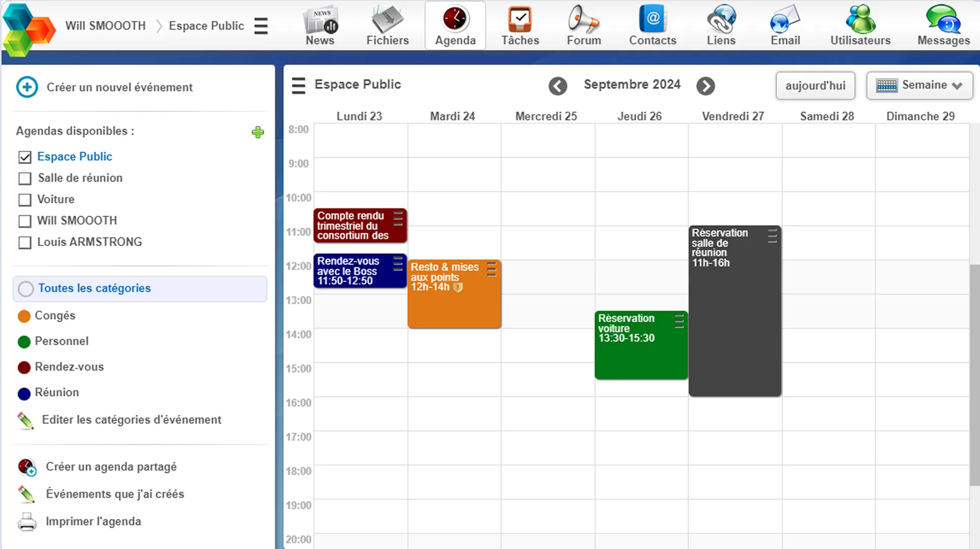Check the Salle de réunion agenda
The image size is (980, 549).
tap(24, 178)
